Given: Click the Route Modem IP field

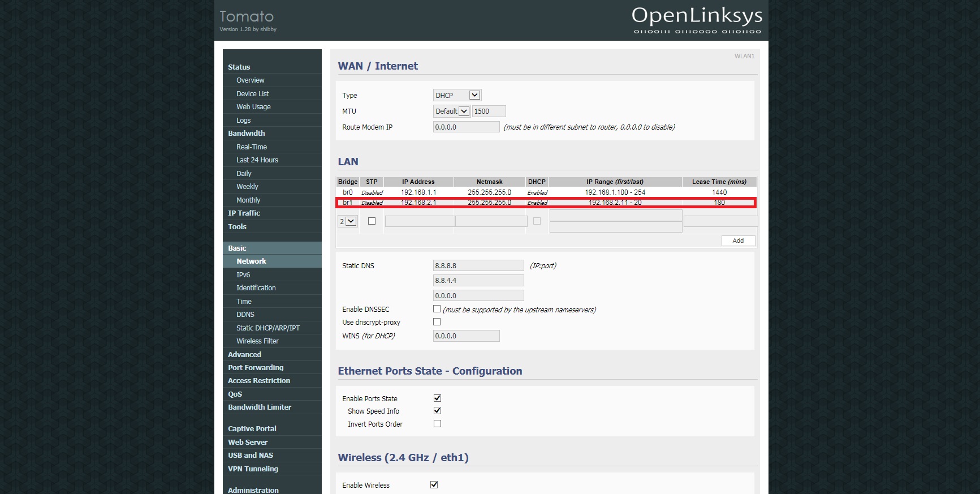Looking at the screenshot, I should pos(466,127).
